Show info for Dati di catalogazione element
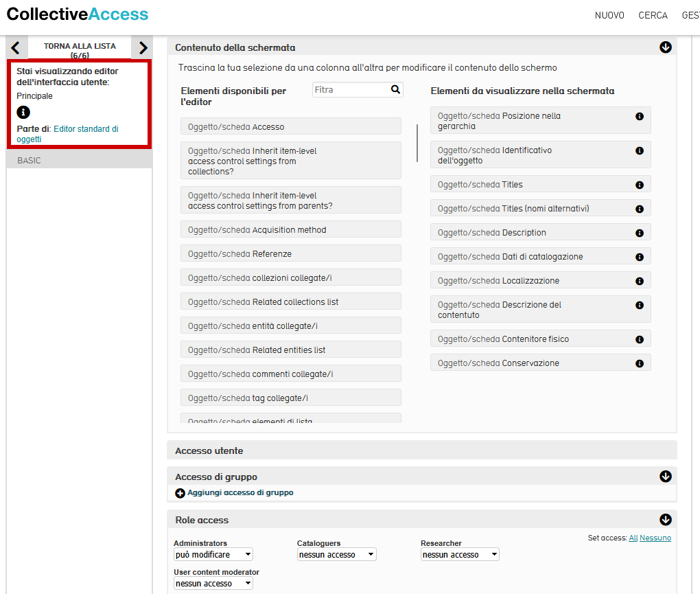Viewport: 700px width, 594px height. point(640,258)
